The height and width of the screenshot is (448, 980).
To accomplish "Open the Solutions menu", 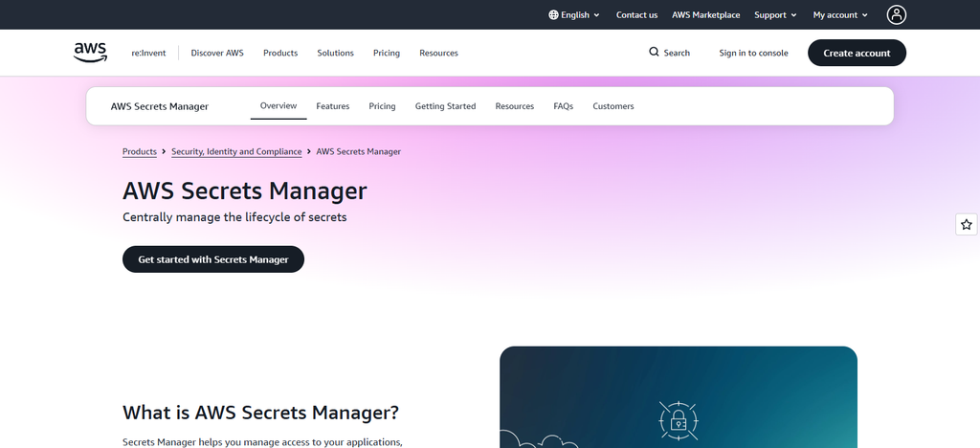I will pyautogui.click(x=335, y=53).
